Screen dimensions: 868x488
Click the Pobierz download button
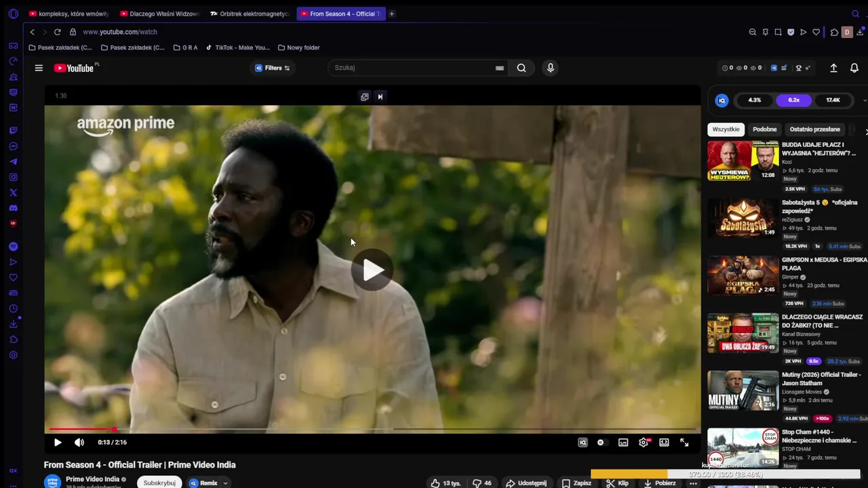click(x=660, y=483)
